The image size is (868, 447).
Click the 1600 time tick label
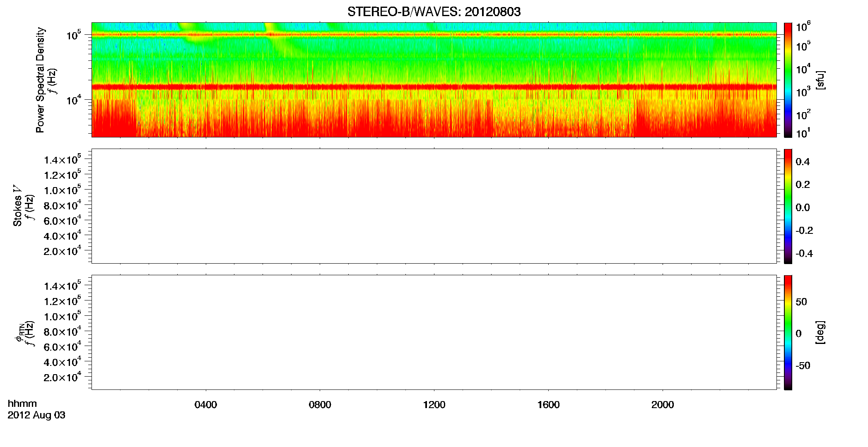point(548,405)
